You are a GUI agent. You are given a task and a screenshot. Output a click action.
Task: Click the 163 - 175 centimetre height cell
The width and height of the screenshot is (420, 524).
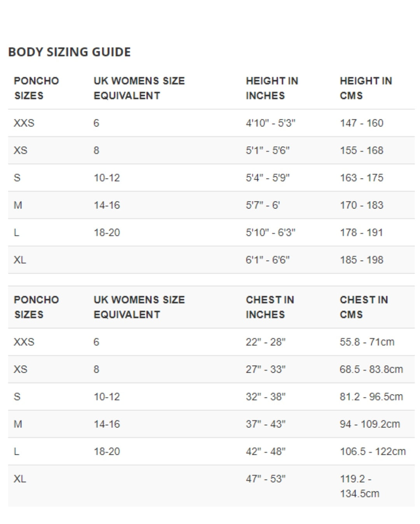[362, 178]
